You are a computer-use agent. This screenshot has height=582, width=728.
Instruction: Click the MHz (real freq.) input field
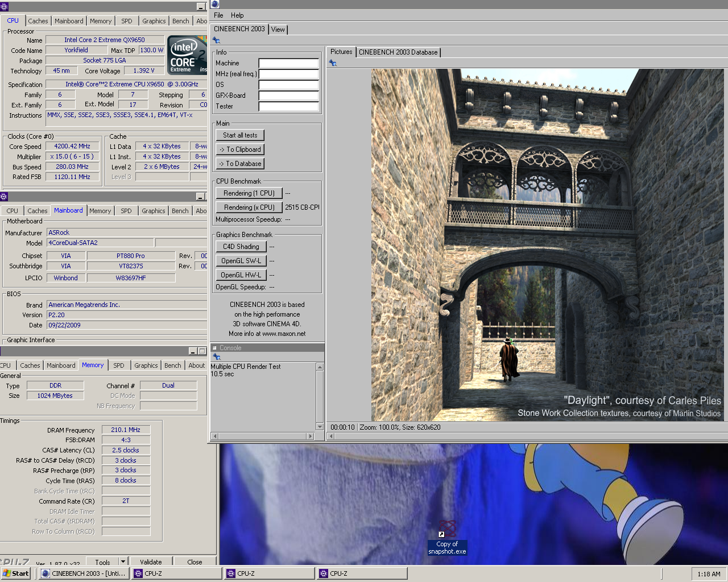coord(289,74)
